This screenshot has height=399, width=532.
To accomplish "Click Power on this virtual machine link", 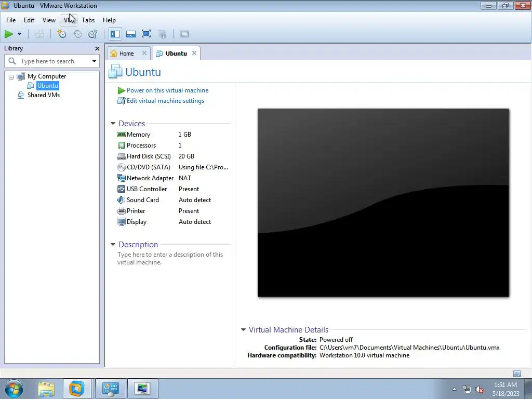I will pos(167,90).
